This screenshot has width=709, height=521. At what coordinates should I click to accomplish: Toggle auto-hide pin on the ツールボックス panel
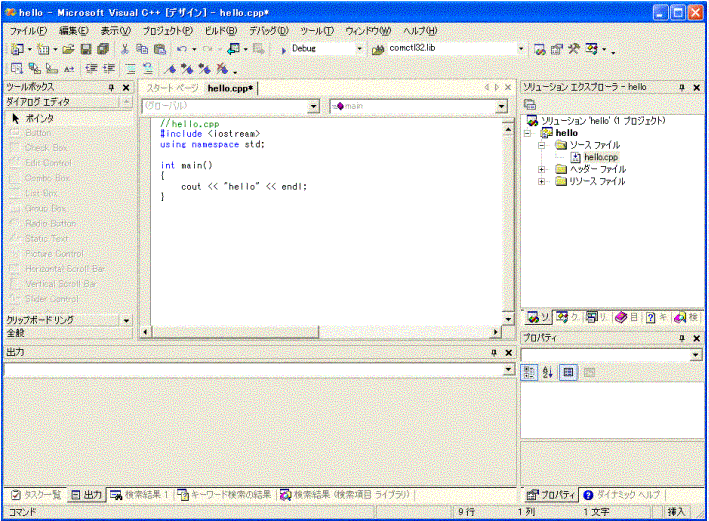tap(112, 88)
